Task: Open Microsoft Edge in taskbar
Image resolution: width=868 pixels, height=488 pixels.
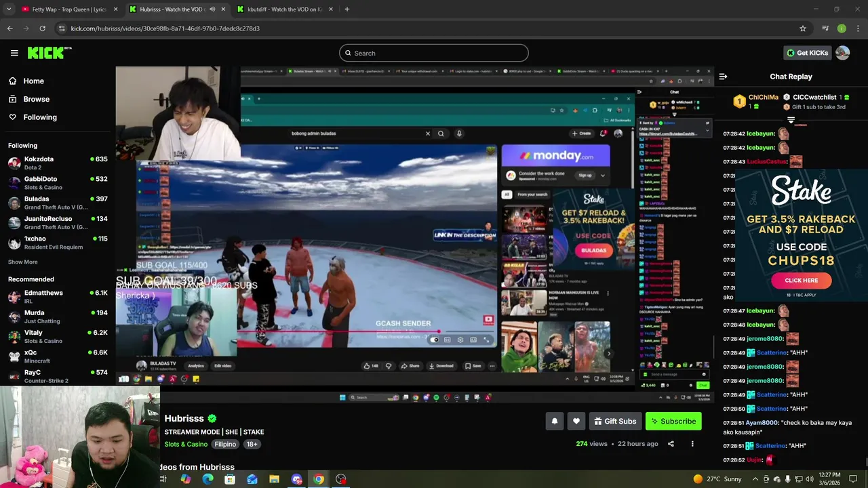Action: click(x=208, y=479)
